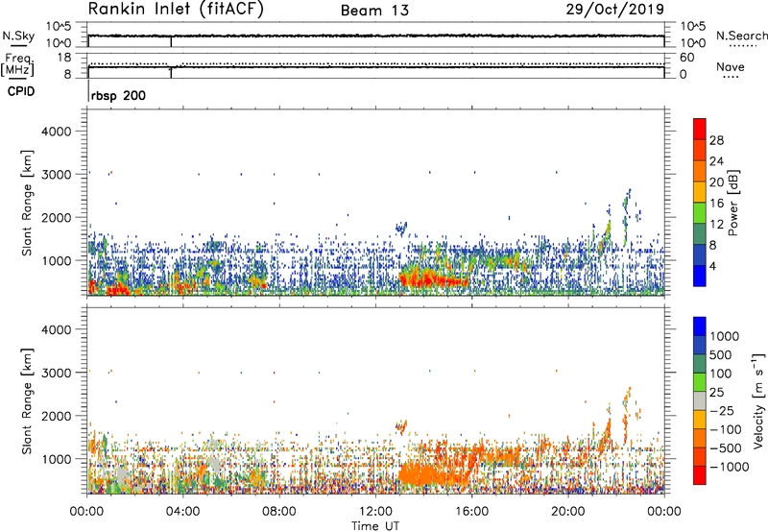Click the "16" power colorbar label
768x532 pixels.
click(716, 204)
